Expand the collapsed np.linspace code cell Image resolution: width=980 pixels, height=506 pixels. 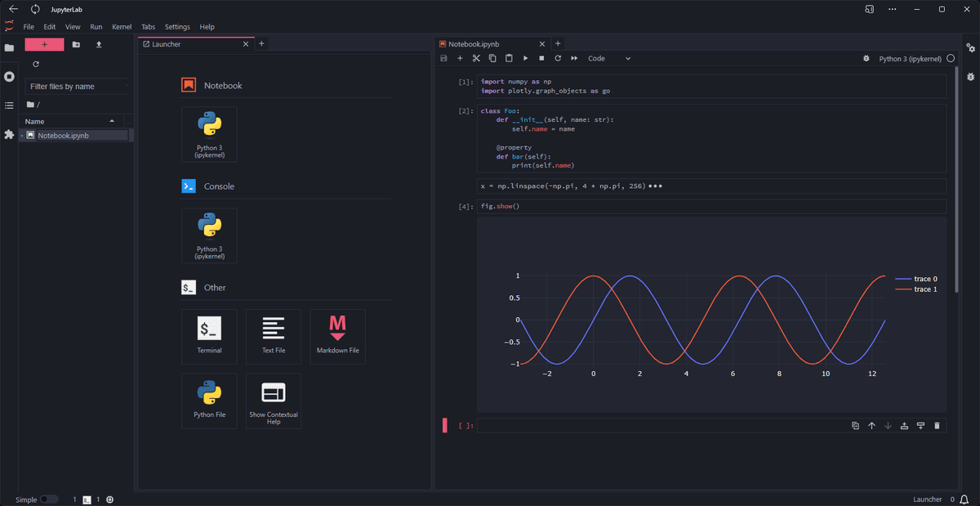[653, 186]
